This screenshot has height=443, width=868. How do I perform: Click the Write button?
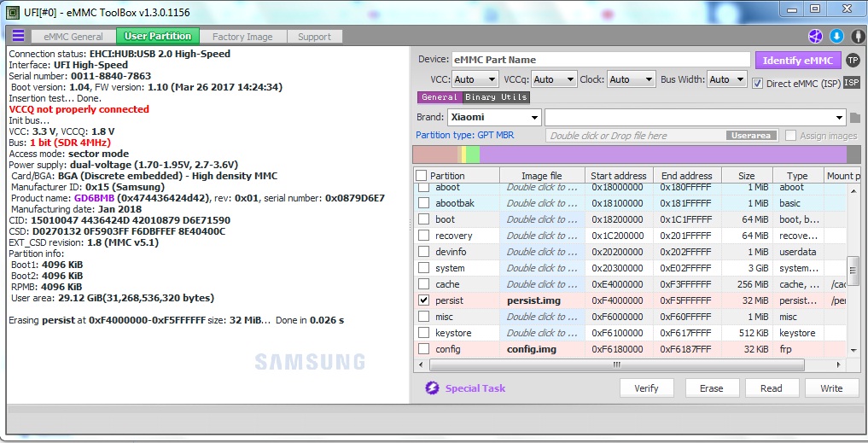(831, 388)
